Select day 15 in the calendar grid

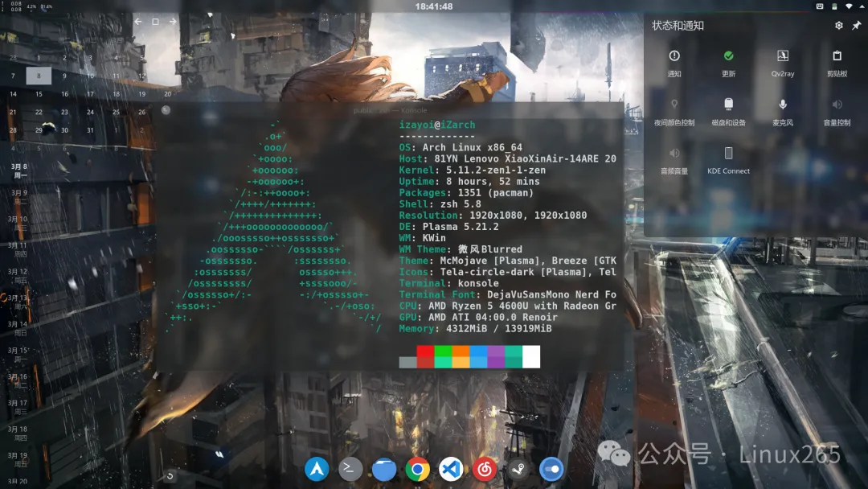[x=39, y=94]
